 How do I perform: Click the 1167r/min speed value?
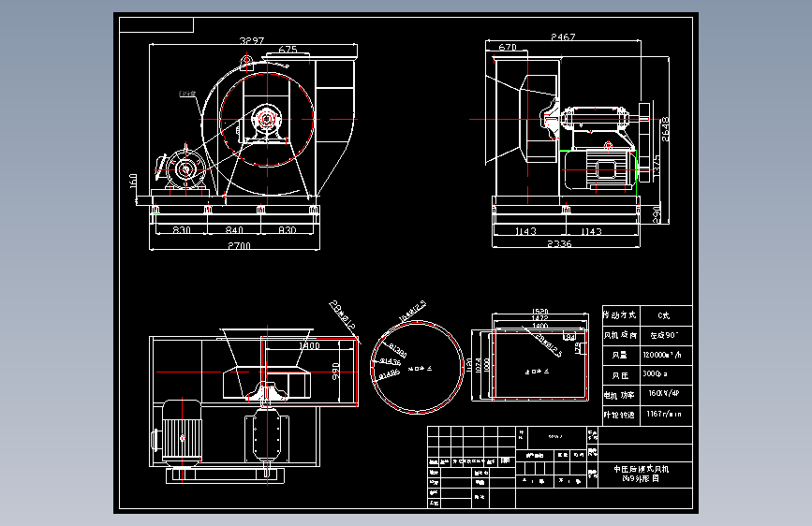coord(664,415)
